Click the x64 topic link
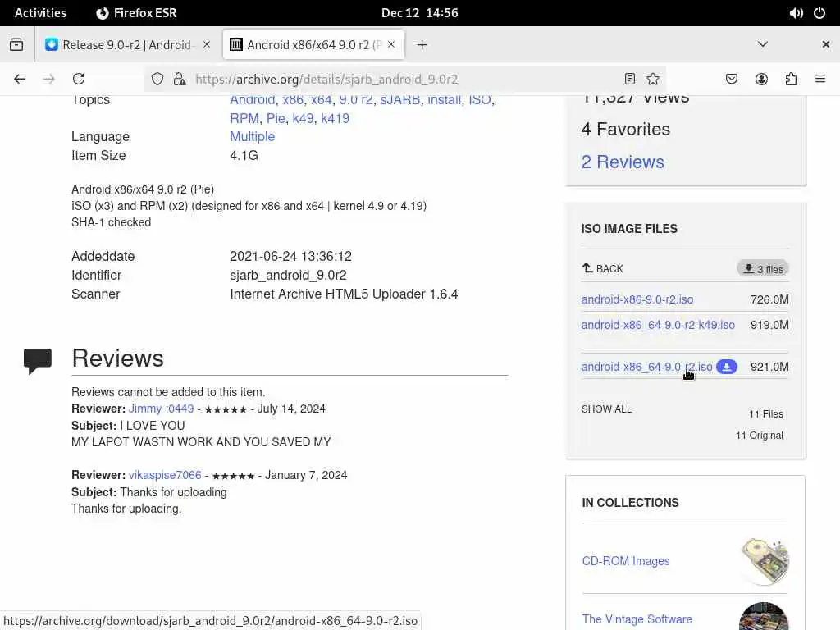 coord(322,100)
